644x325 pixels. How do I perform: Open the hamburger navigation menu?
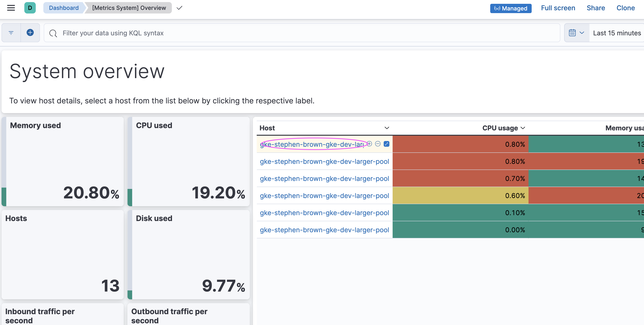tap(11, 8)
